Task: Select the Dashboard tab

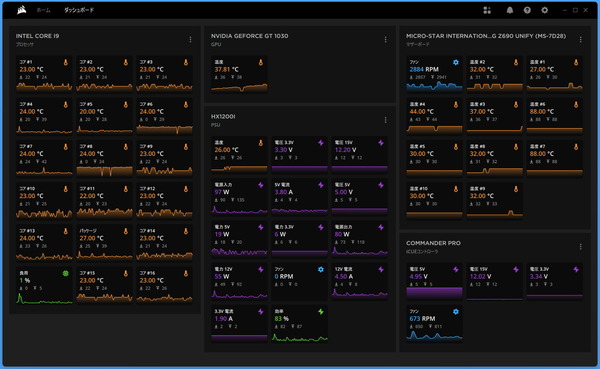Action: (x=79, y=10)
